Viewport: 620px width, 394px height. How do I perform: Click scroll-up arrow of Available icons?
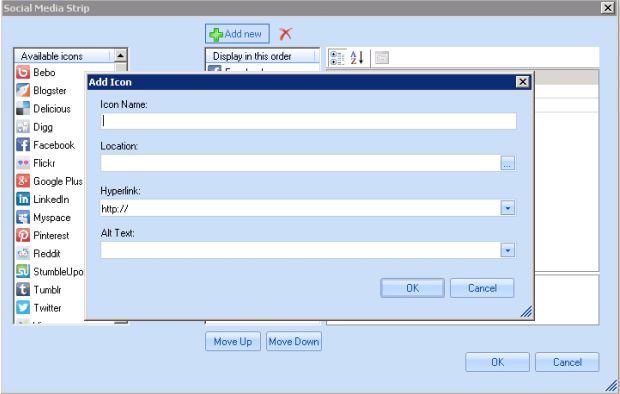point(121,55)
